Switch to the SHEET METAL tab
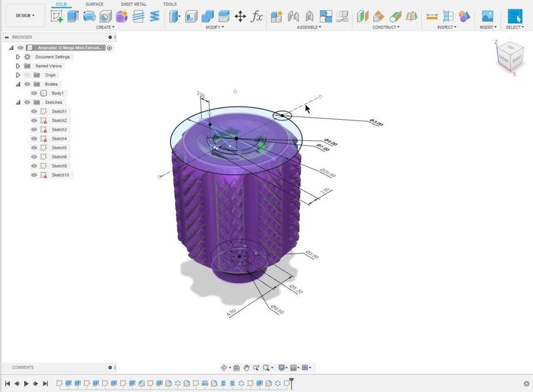The width and height of the screenshot is (533, 392). tap(133, 4)
